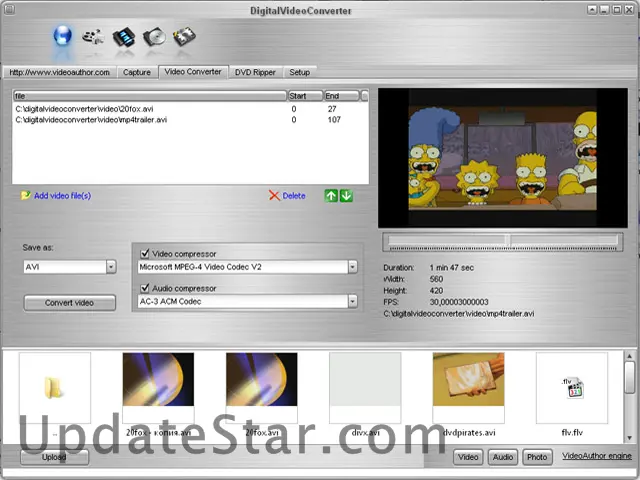Screen dimensions: 640x480
Task: Click the file browser scroll down arrow
Action: pyautogui.click(x=630, y=438)
